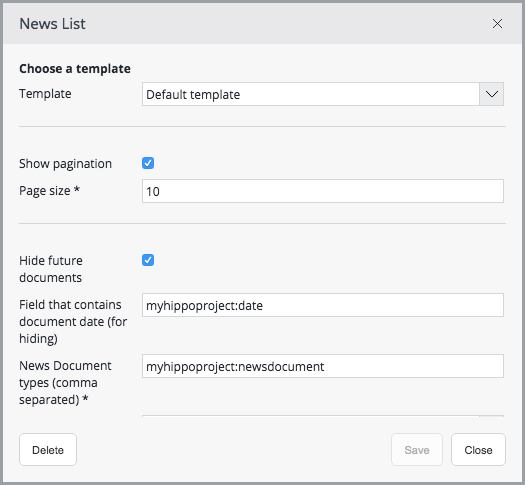Click the News Document types input

[x=323, y=366]
